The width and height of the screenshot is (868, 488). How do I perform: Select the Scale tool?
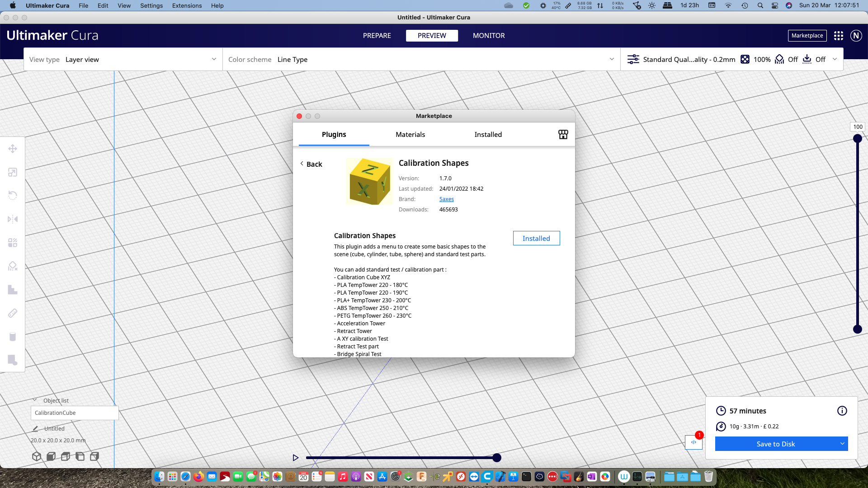click(x=13, y=172)
